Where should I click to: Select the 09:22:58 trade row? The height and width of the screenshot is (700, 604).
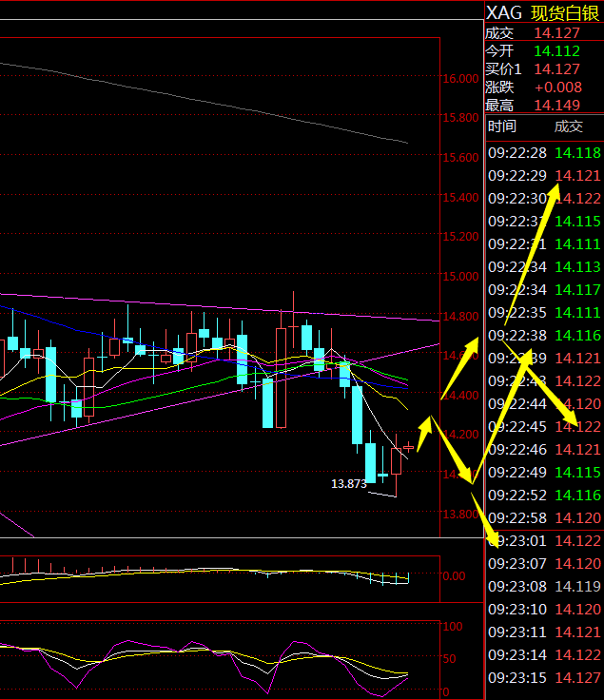(543, 518)
